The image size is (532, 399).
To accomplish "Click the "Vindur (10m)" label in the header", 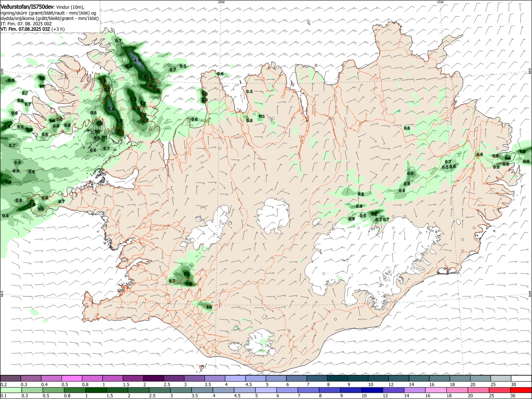I will (70, 7).
